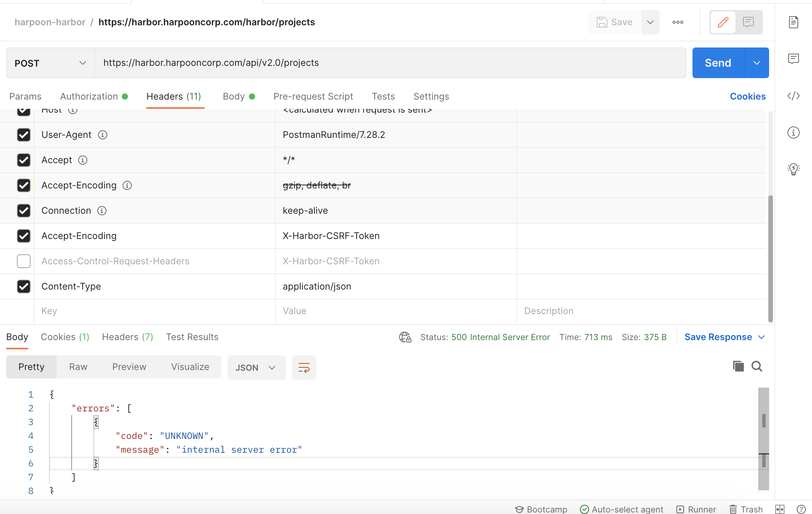This screenshot has height=514, width=812.
Task: Search within the response body
Action: (x=757, y=366)
